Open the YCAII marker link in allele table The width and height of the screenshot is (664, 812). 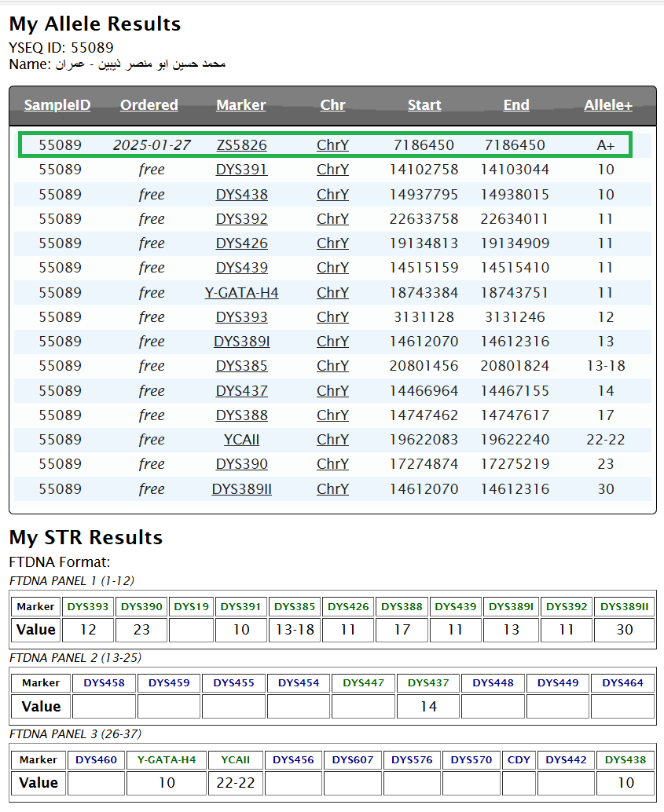241,440
